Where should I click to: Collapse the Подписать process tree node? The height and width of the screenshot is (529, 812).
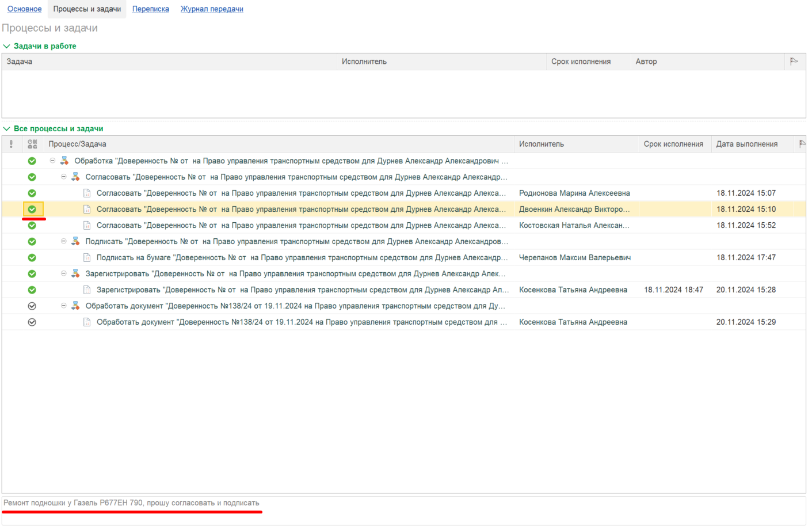tap(63, 241)
